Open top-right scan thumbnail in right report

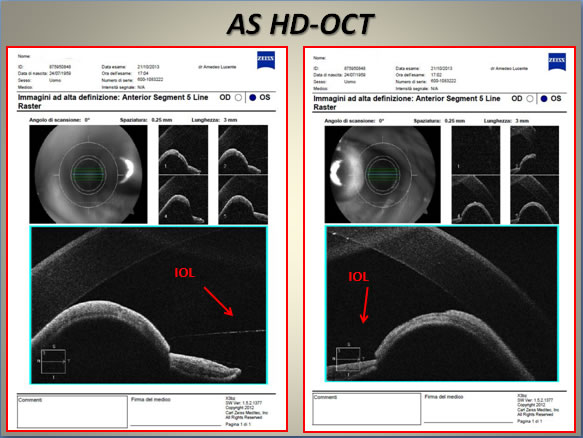point(535,150)
